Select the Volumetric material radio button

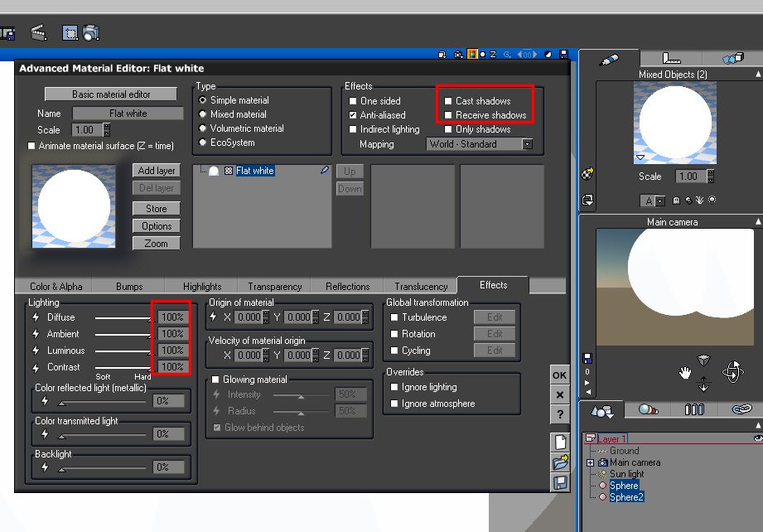[202, 128]
